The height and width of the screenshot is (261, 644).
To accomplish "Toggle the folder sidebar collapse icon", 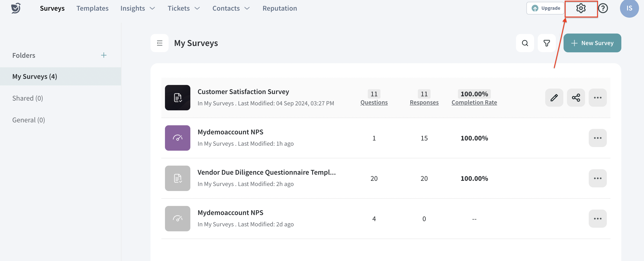I will [x=160, y=43].
